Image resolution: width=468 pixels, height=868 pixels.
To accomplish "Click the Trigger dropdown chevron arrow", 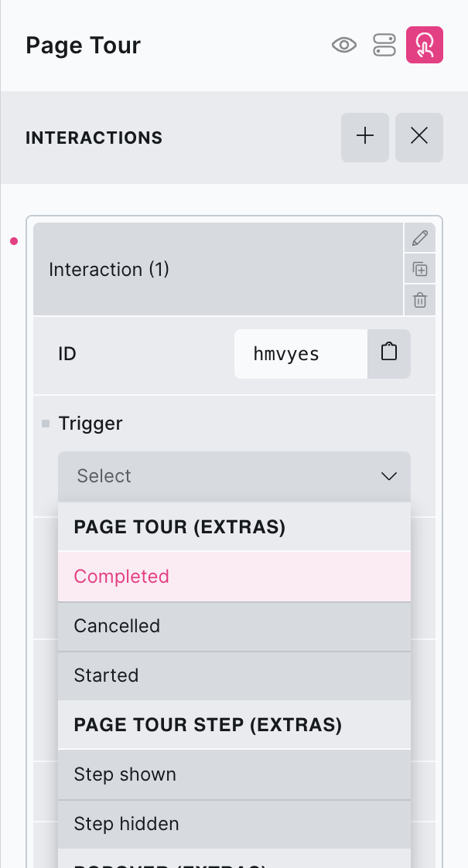I will click(389, 476).
